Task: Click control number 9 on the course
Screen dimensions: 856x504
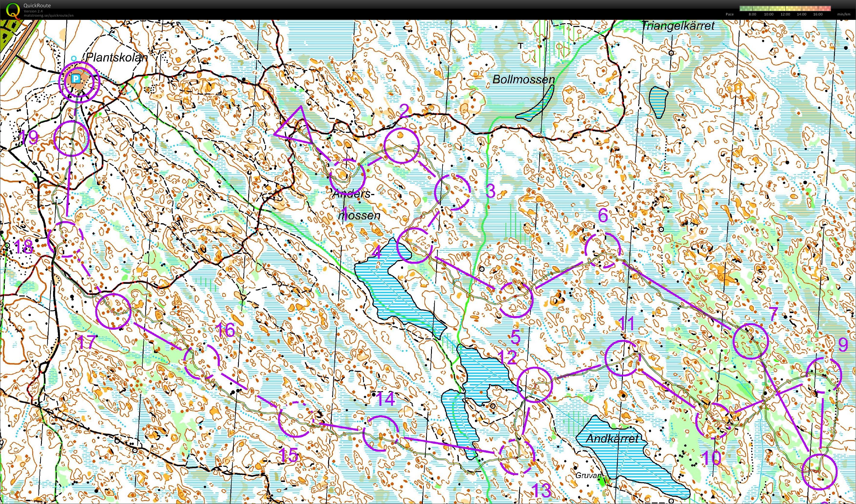Action: coord(843,345)
